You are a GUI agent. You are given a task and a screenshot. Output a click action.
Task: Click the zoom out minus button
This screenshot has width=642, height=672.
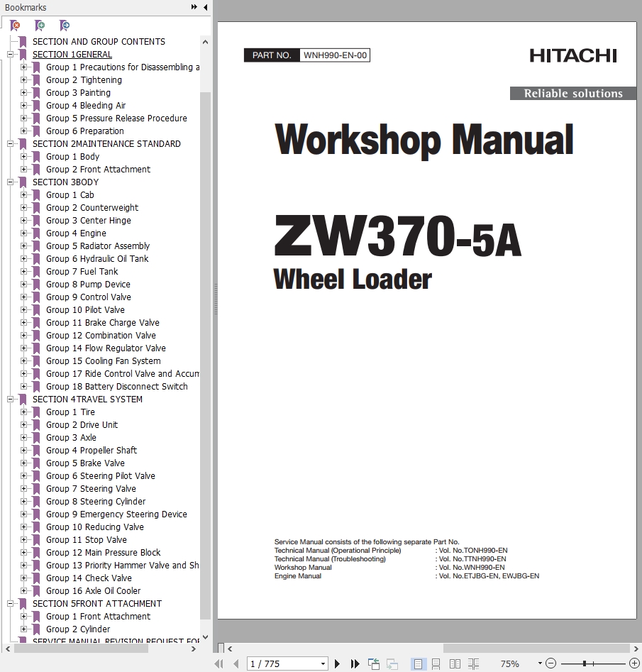point(550,663)
